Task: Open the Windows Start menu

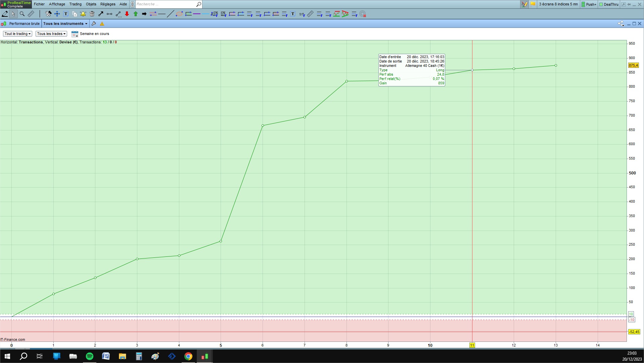Action: tap(7, 356)
